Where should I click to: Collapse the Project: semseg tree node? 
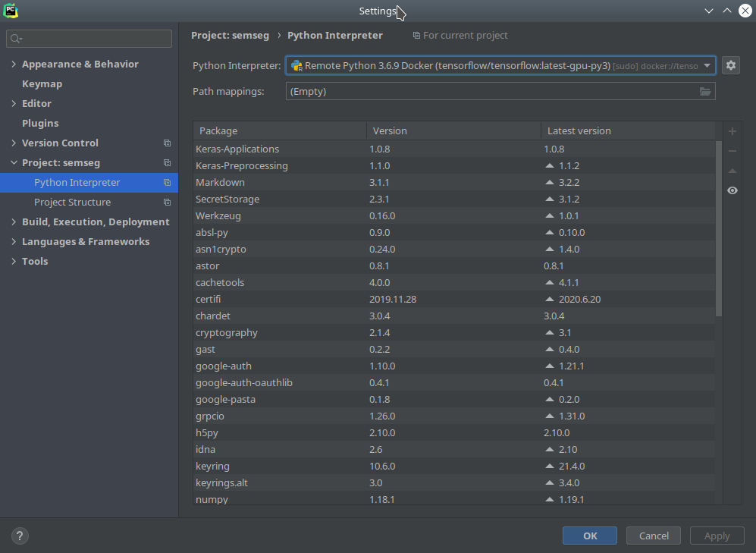tap(14, 163)
